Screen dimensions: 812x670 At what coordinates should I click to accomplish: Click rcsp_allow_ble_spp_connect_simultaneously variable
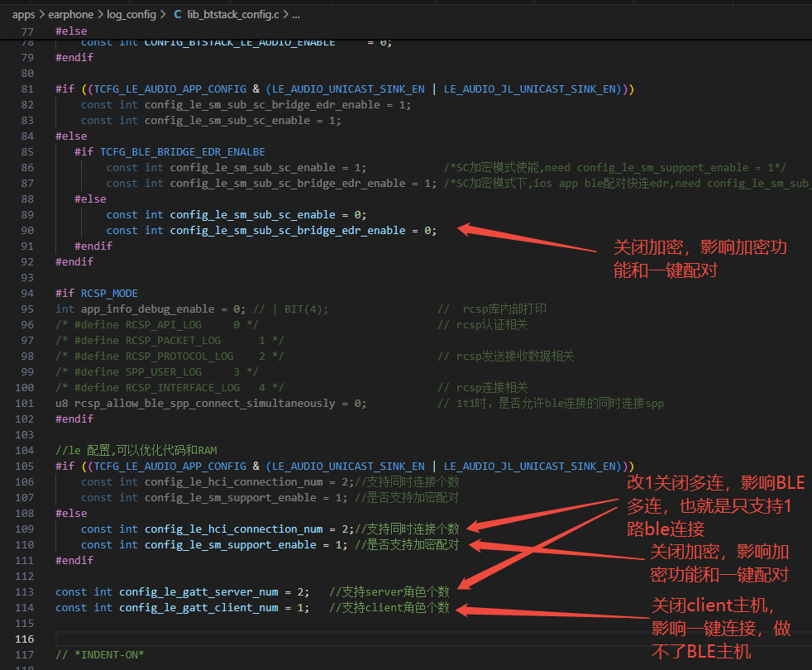(205, 404)
